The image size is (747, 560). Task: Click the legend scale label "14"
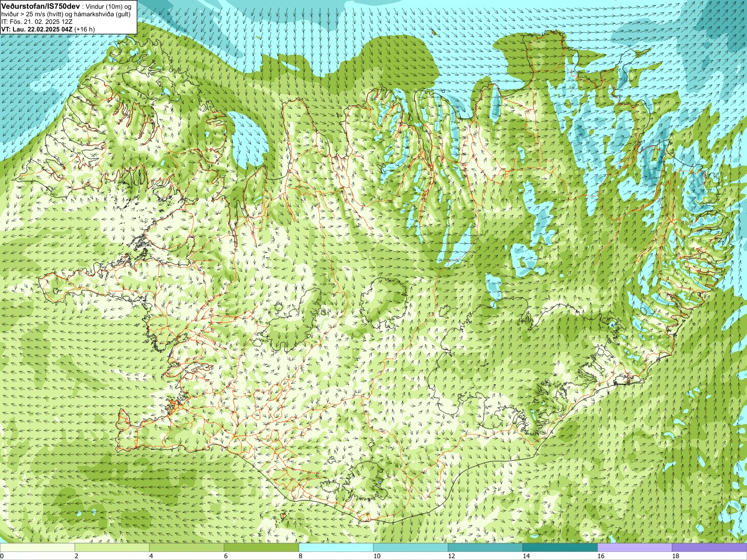(526, 556)
